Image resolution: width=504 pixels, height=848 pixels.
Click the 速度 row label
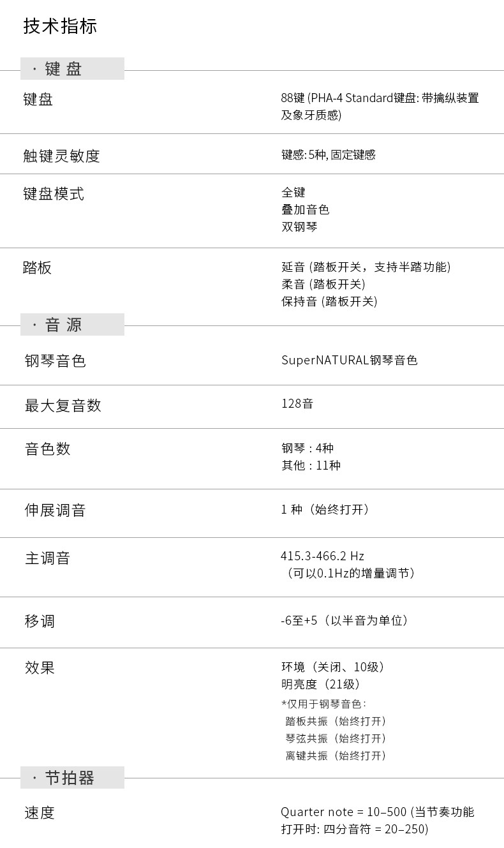point(40,813)
